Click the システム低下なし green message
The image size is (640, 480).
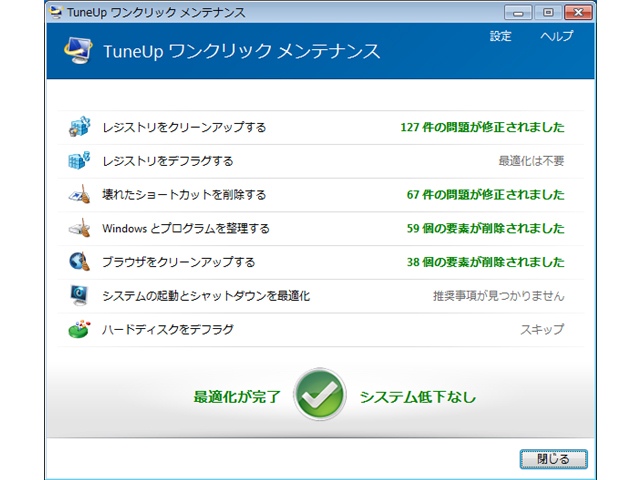418,397
